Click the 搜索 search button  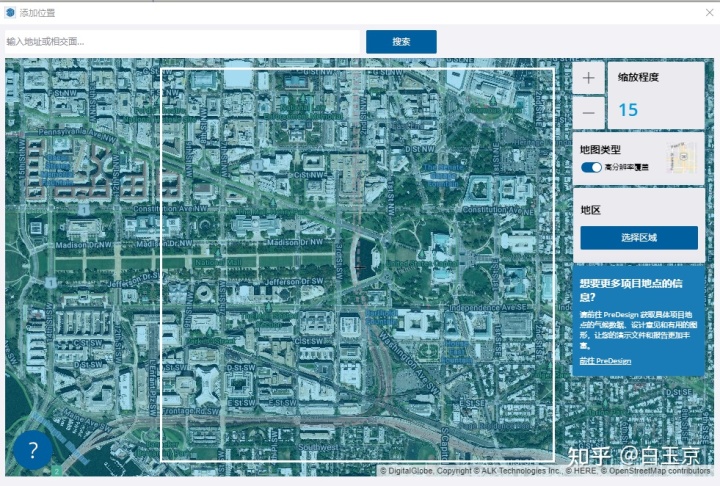(401, 42)
